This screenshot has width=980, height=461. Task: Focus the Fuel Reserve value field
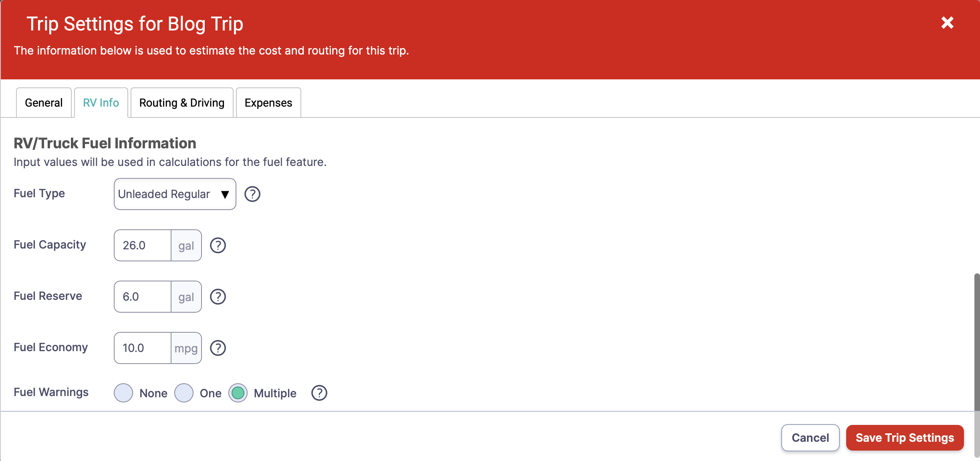point(143,297)
